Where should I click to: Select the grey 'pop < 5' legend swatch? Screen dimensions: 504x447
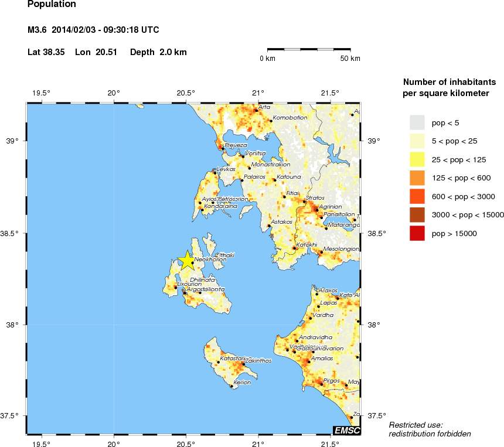tap(417, 122)
